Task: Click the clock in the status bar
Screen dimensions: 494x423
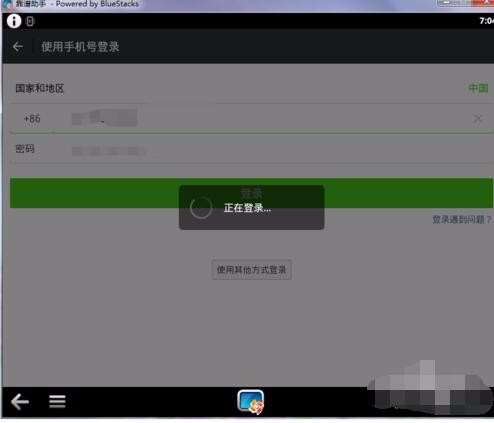Action: point(486,21)
